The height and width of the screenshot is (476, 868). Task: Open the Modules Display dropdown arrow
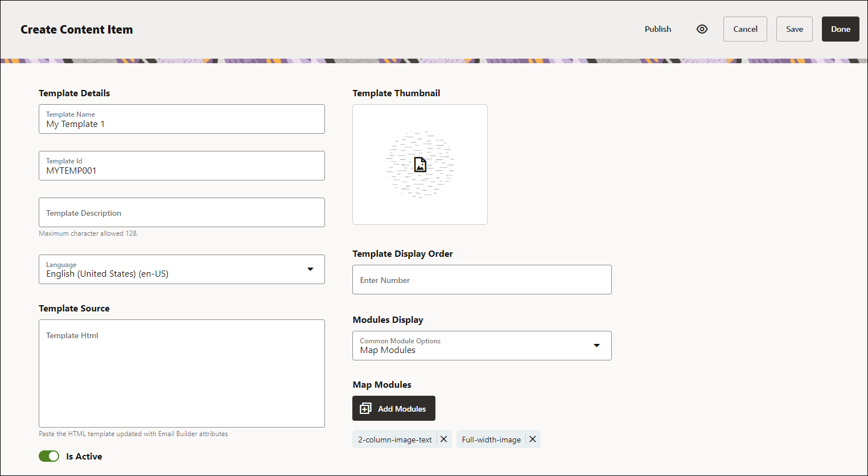tap(597, 345)
